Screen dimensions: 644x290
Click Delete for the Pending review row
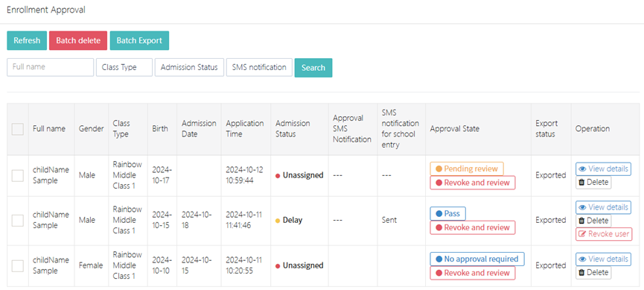[593, 182]
